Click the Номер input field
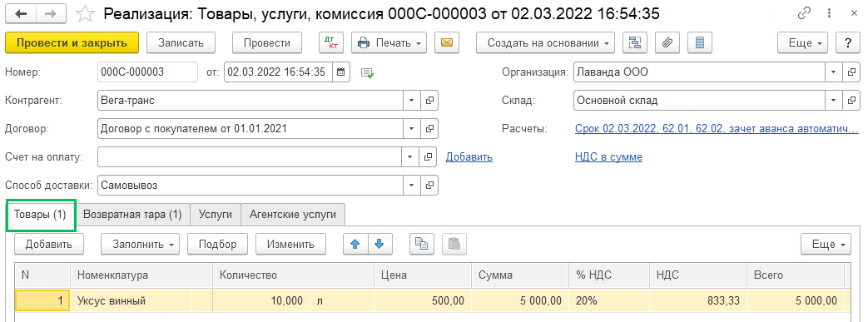This screenshot has height=322, width=868. coord(147,72)
